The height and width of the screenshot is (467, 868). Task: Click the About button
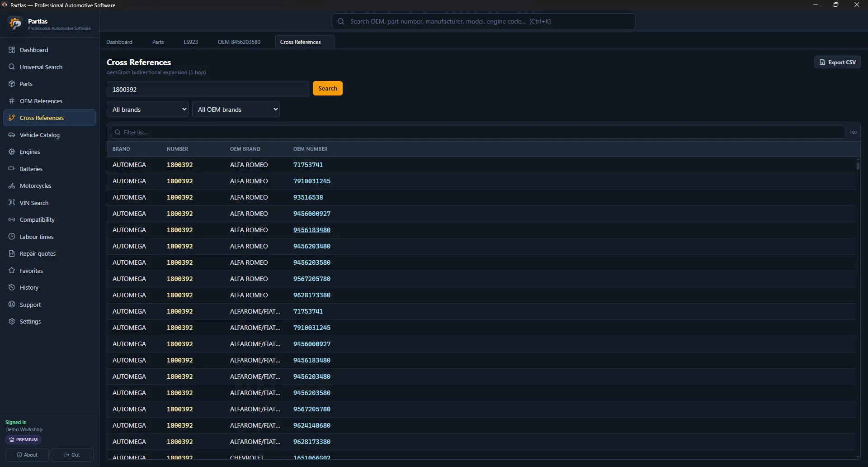27,455
